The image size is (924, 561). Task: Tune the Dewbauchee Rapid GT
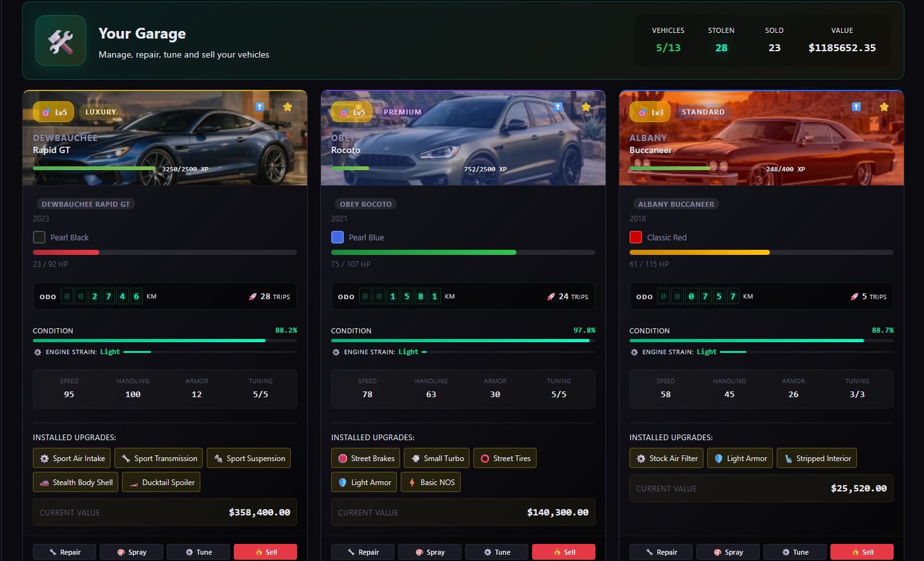198,552
